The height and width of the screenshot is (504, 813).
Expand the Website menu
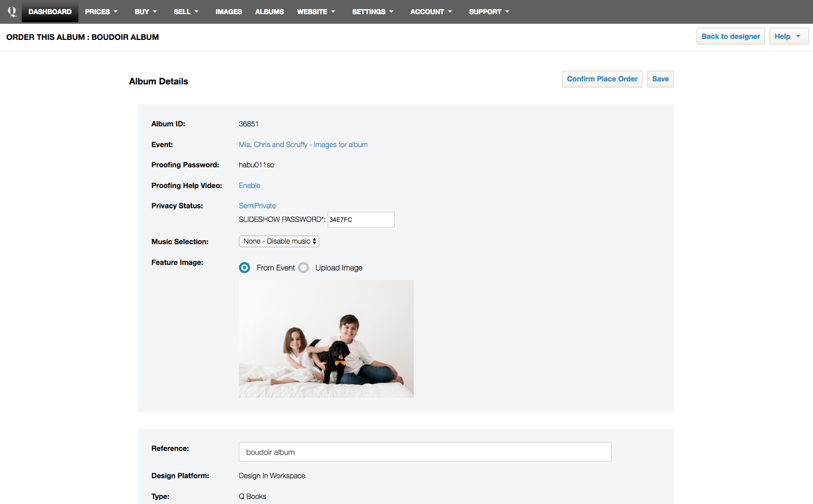pos(316,12)
